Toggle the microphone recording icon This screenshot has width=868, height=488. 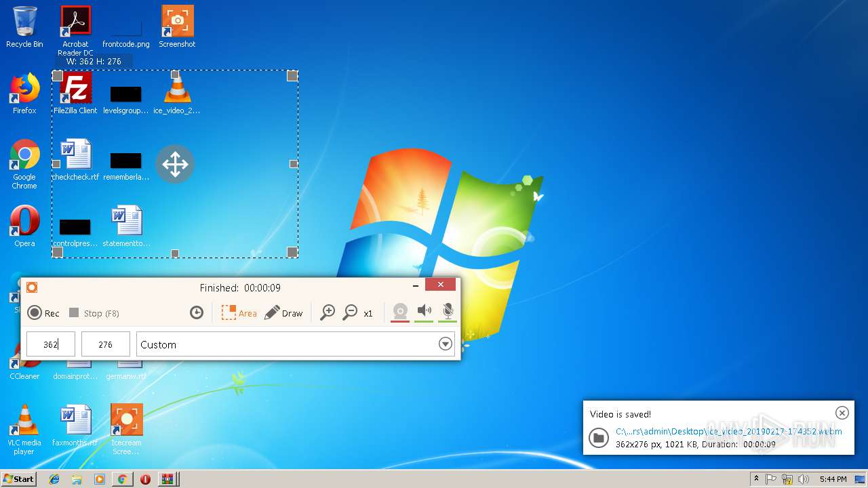(448, 312)
